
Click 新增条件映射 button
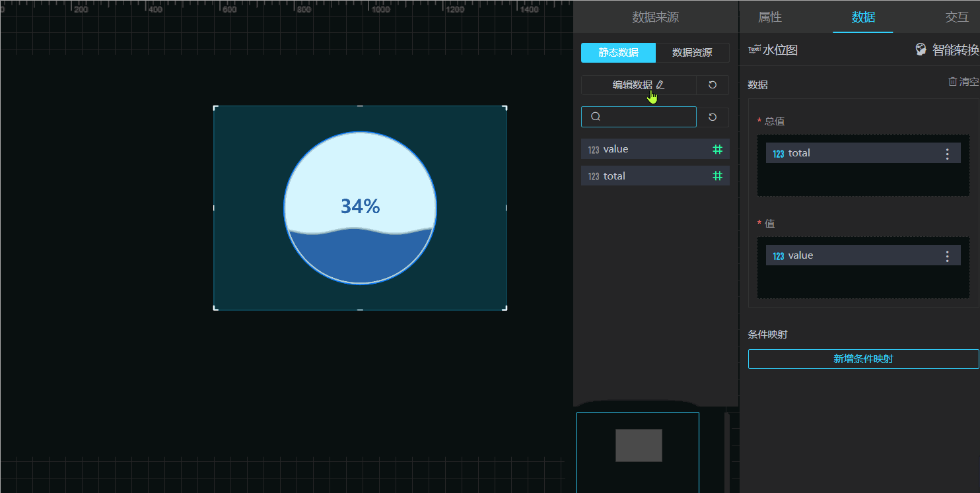point(863,359)
